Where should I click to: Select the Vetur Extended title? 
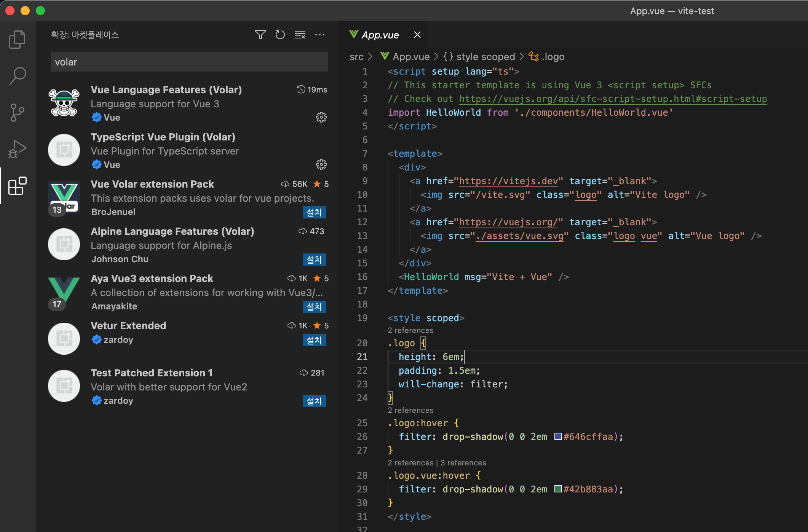coord(128,326)
